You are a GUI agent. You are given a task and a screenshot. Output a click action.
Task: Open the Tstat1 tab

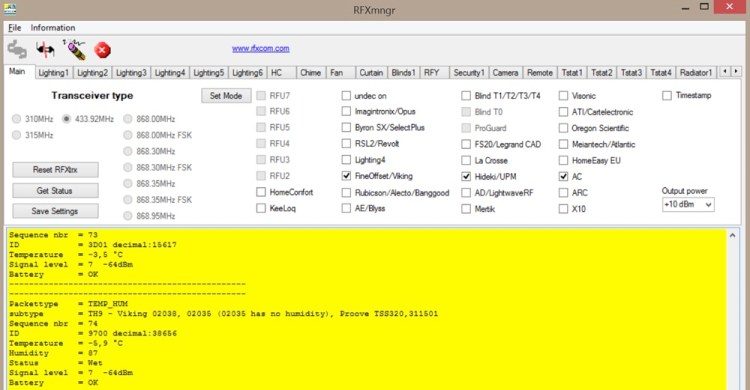point(572,73)
